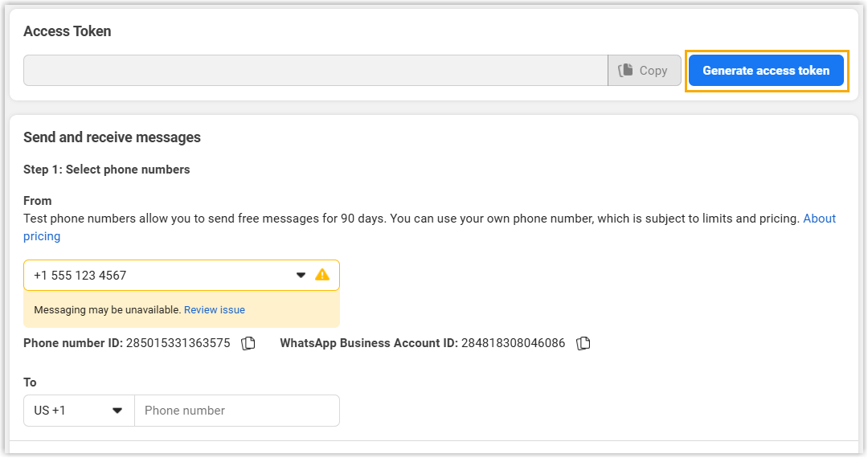Screen dimensions: 868x458
Task: Click the clipboard icon inside the Copy button
Action: [x=625, y=71]
